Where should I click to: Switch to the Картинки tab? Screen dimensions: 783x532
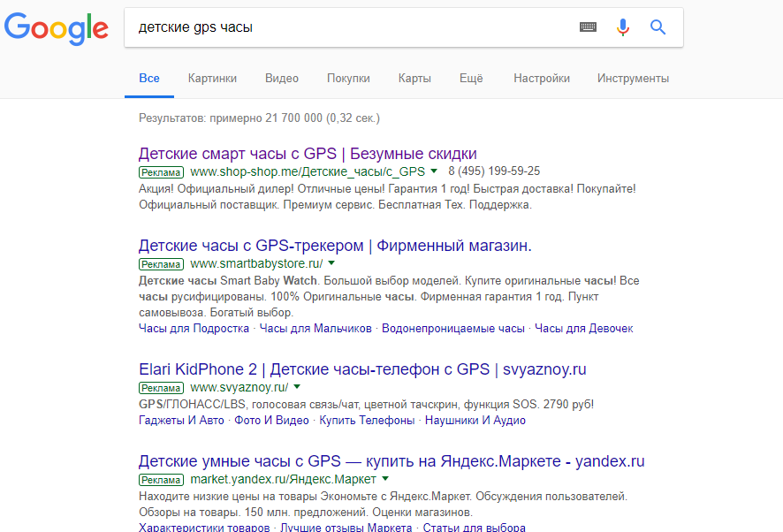pyautogui.click(x=212, y=79)
